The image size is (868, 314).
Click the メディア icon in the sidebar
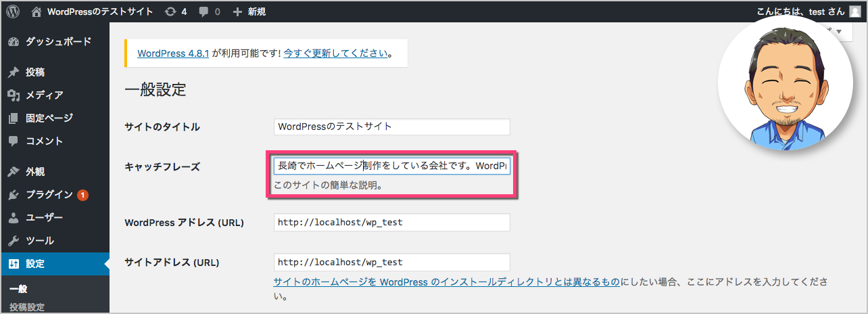pos(14,95)
